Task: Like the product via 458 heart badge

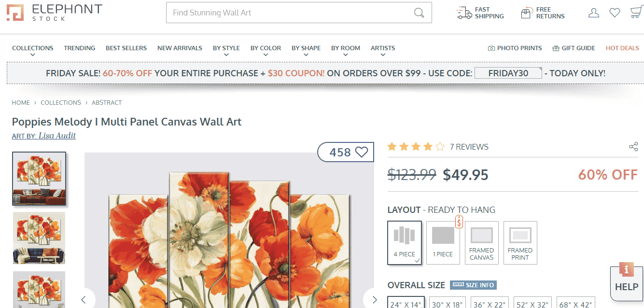Action: 346,152
